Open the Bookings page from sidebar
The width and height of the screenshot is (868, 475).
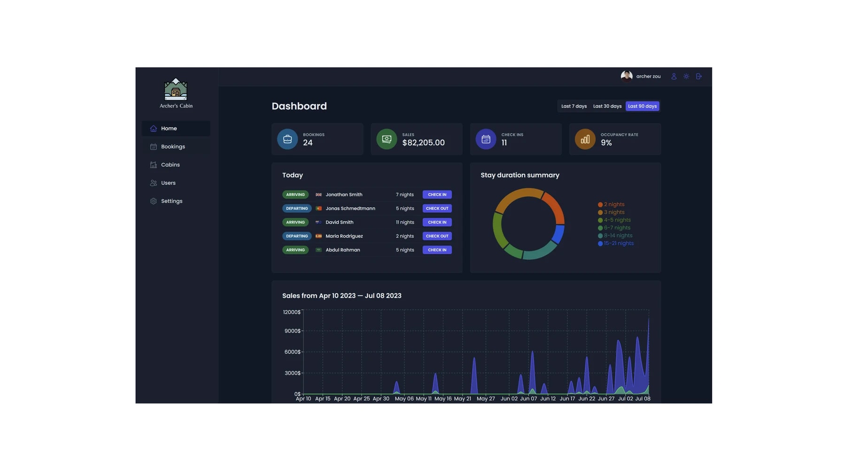[176, 147]
